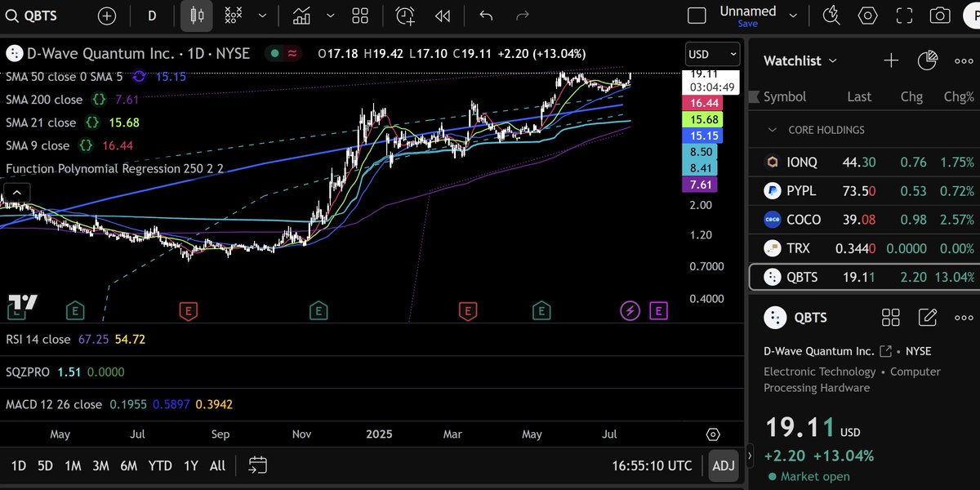Open the USD currency dropdown

(x=713, y=54)
